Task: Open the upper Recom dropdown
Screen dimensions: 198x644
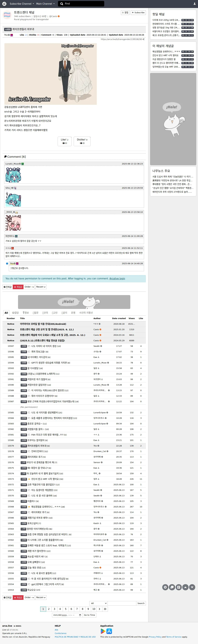Action: coord(41,287)
